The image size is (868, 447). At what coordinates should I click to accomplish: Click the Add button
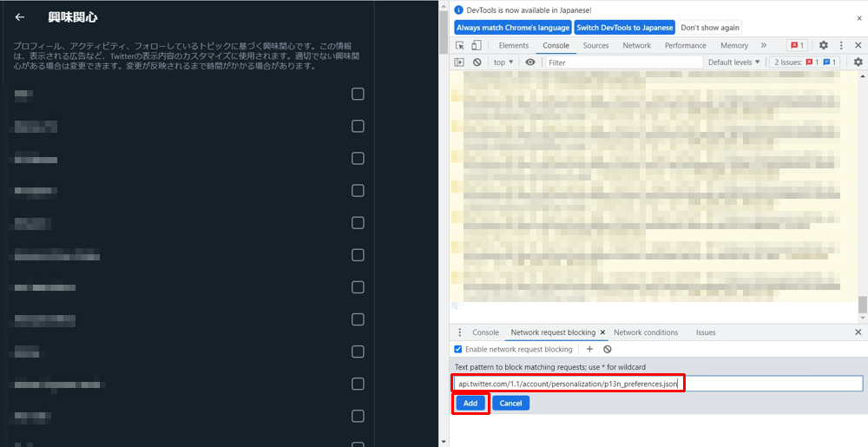point(470,404)
